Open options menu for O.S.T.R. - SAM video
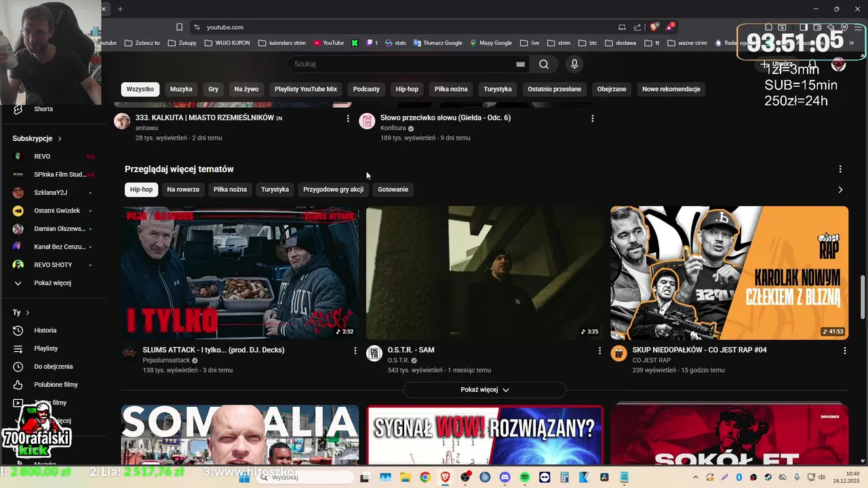The height and width of the screenshot is (488, 868). pos(599,350)
